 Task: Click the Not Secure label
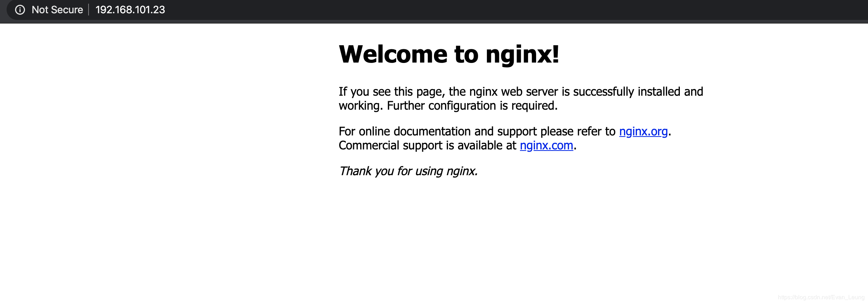click(x=57, y=10)
